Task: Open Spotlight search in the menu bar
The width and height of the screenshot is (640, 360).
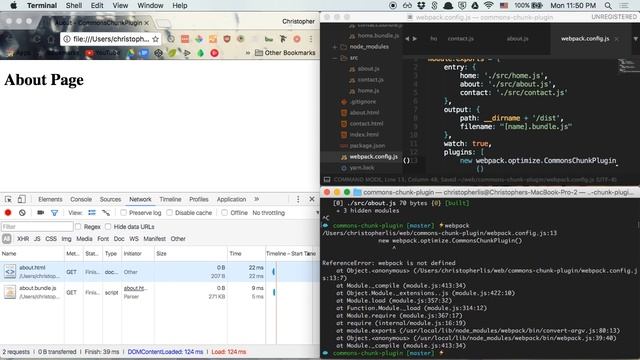Action: click(x=608, y=5)
